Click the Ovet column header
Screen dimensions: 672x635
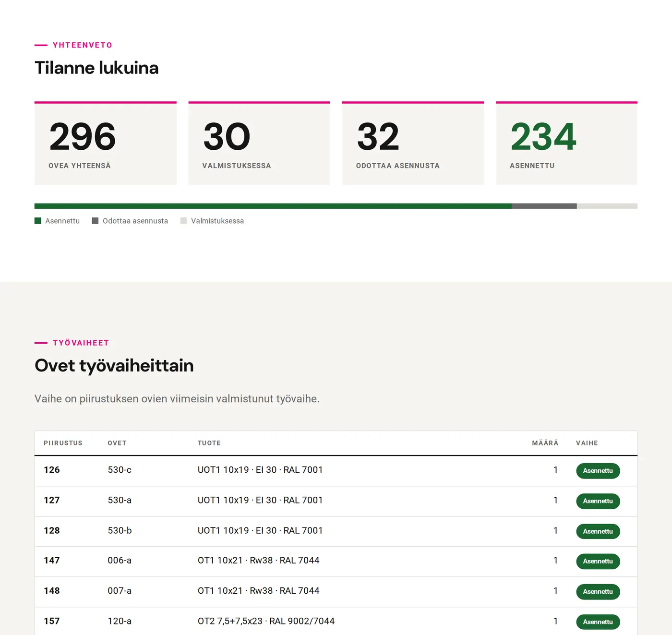tap(117, 443)
